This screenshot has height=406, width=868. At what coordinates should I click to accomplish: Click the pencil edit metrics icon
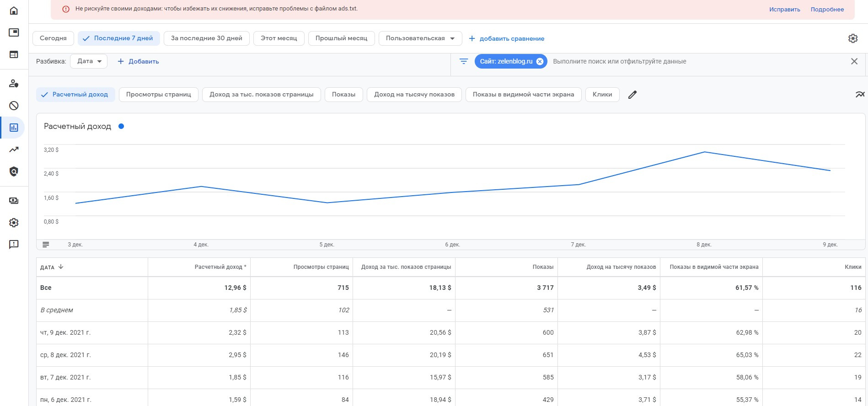pos(632,95)
